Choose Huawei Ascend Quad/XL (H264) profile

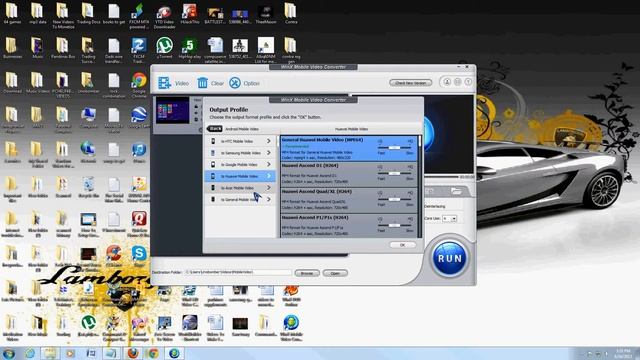click(349, 200)
